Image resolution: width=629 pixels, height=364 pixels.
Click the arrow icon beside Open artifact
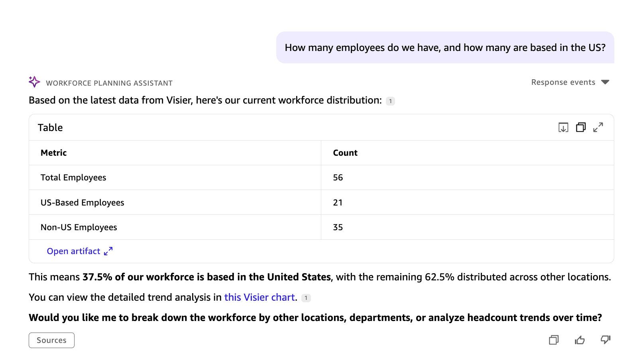click(x=108, y=251)
